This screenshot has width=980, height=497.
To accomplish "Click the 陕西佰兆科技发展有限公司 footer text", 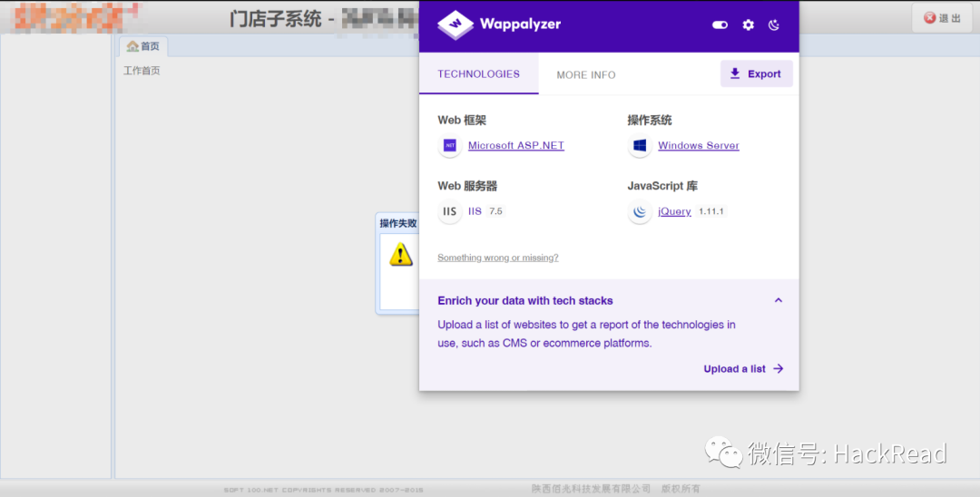I will click(x=592, y=488).
